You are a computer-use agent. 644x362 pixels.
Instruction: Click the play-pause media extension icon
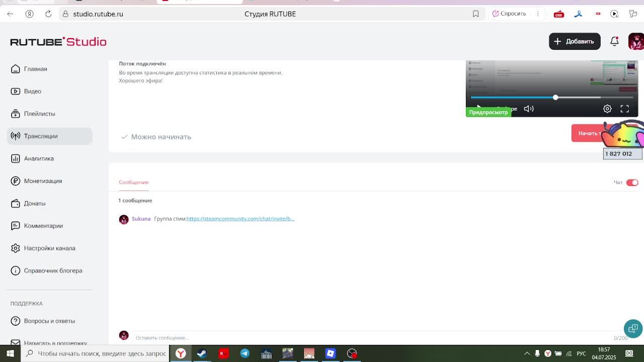point(614,14)
